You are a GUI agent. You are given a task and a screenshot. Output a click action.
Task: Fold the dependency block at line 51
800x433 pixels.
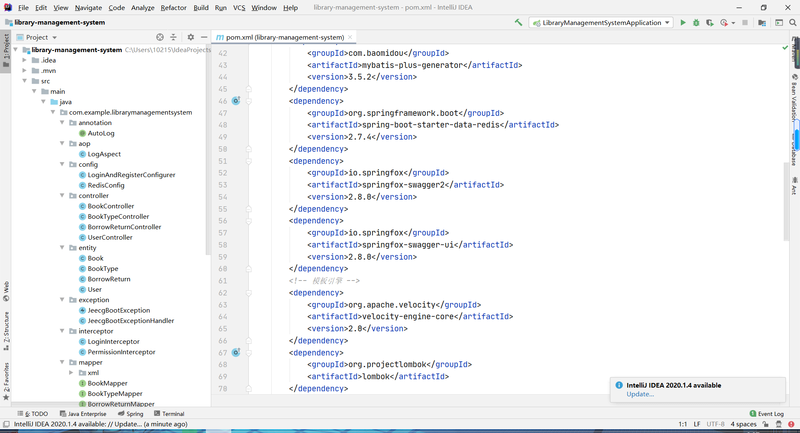point(249,161)
